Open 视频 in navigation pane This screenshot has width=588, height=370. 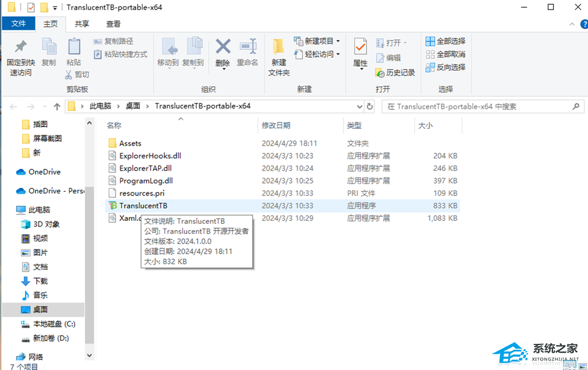tap(40, 238)
